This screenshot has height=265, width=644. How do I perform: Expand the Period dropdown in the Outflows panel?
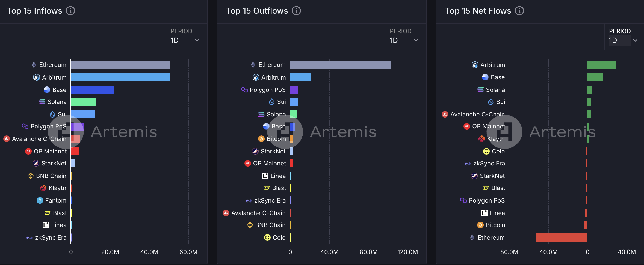click(405, 37)
